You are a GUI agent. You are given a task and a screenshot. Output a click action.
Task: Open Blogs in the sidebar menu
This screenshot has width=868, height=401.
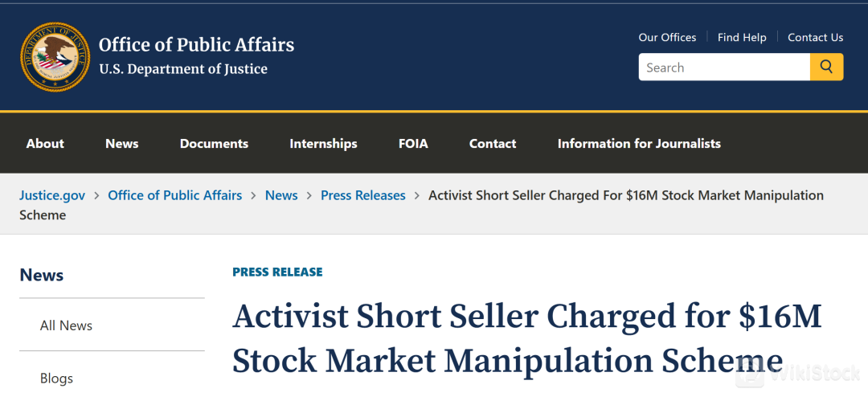pos(56,378)
